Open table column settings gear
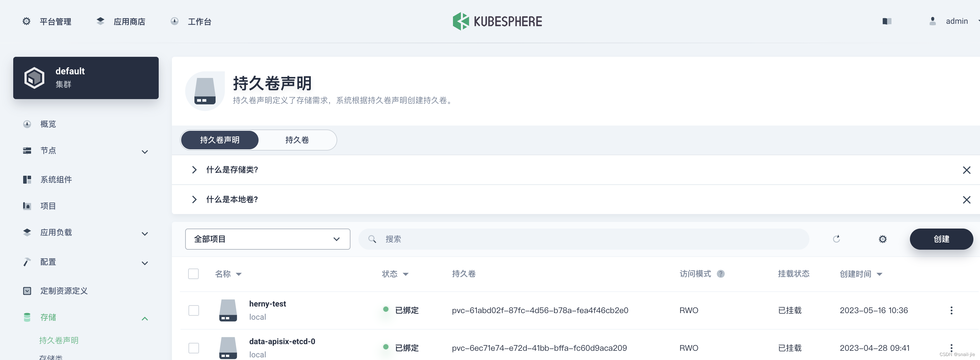Viewport: 980px width, 360px height. (x=882, y=239)
